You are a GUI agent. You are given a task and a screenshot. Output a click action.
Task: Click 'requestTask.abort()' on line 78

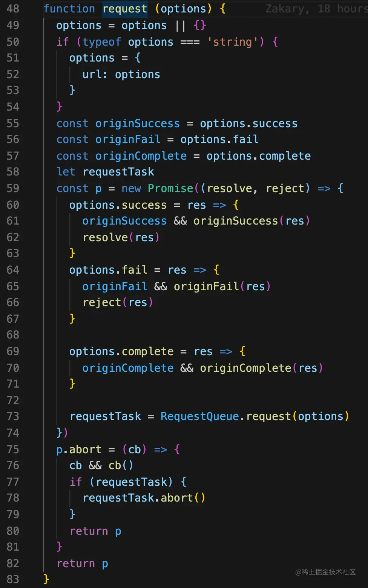point(144,498)
